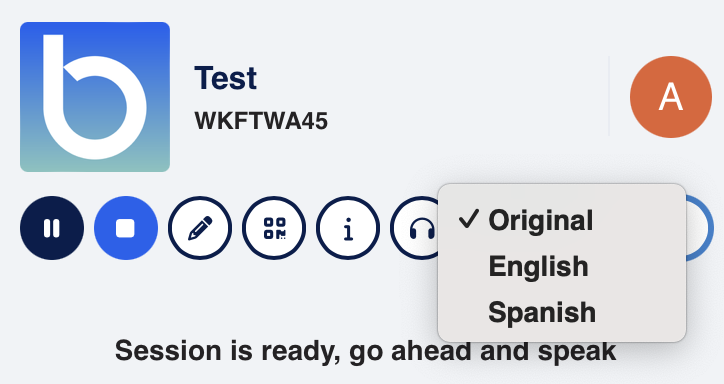Click the blue b logo thumbnail
This screenshot has height=384, width=724.
[x=95, y=97]
